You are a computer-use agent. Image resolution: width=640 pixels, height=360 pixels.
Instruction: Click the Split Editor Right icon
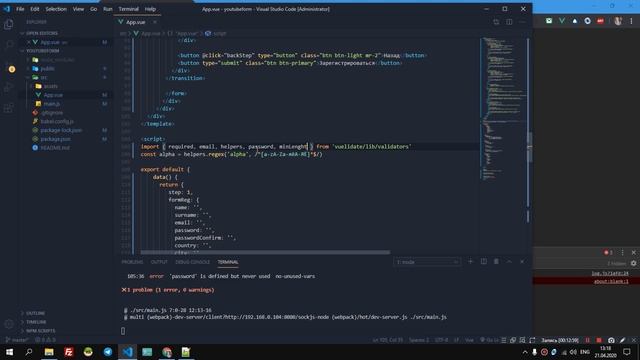pyautogui.click(x=509, y=22)
